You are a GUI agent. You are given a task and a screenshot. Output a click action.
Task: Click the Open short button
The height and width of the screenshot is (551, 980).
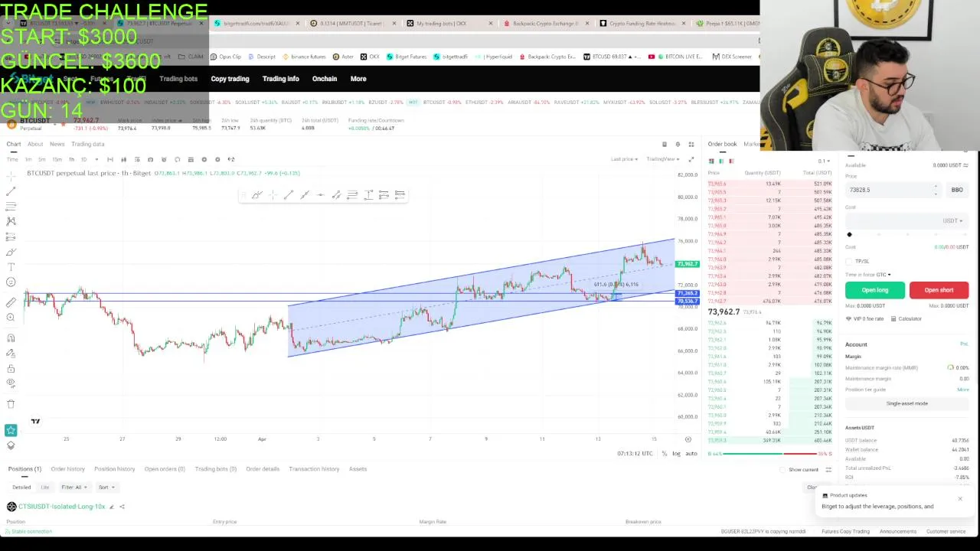939,290
